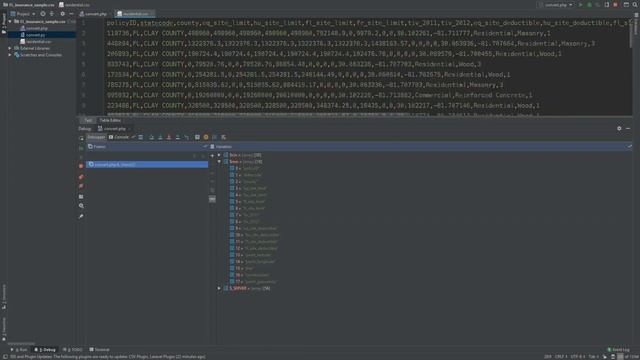Expand the $data array variable
This screenshot has height=360, width=640.
pos(219,155)
